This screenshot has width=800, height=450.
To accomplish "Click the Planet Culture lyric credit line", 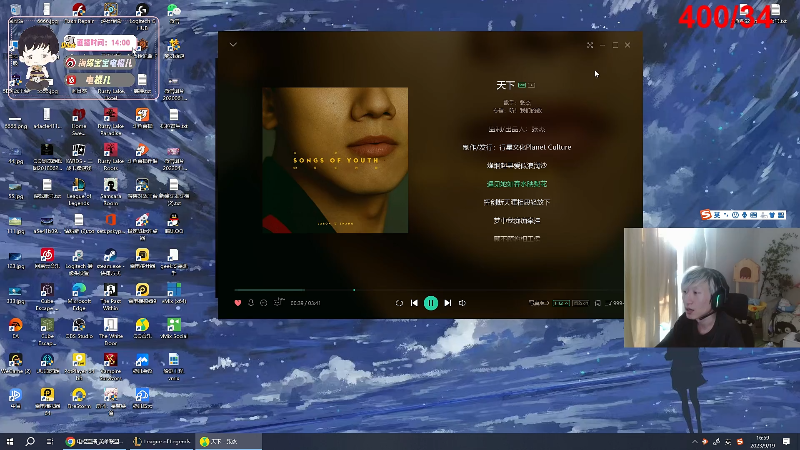I will 516,147.
